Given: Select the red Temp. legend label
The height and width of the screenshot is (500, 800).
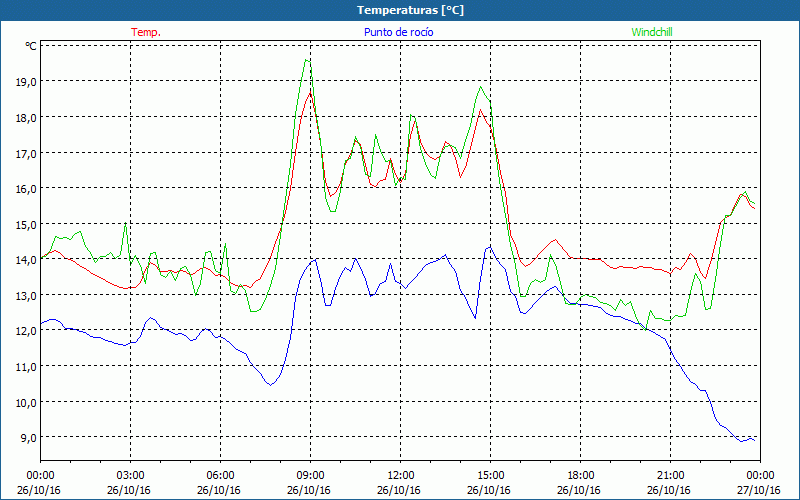Looking at the screenshot, I should 146,32.
